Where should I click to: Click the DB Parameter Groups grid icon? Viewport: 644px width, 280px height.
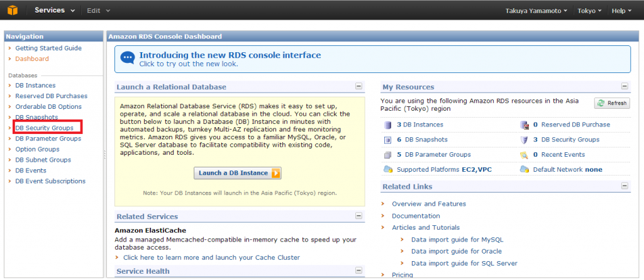pyautogui.click(x=387, y=155)
